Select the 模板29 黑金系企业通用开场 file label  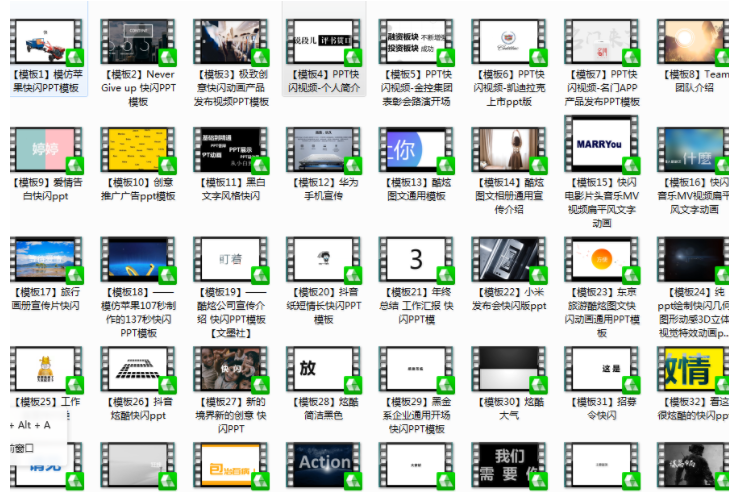[416, 414]
